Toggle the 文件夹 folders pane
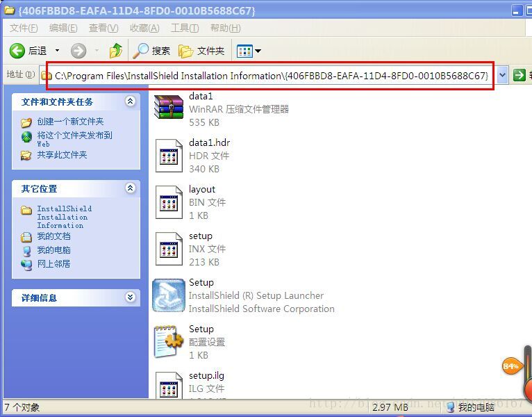 click(201, 51)
